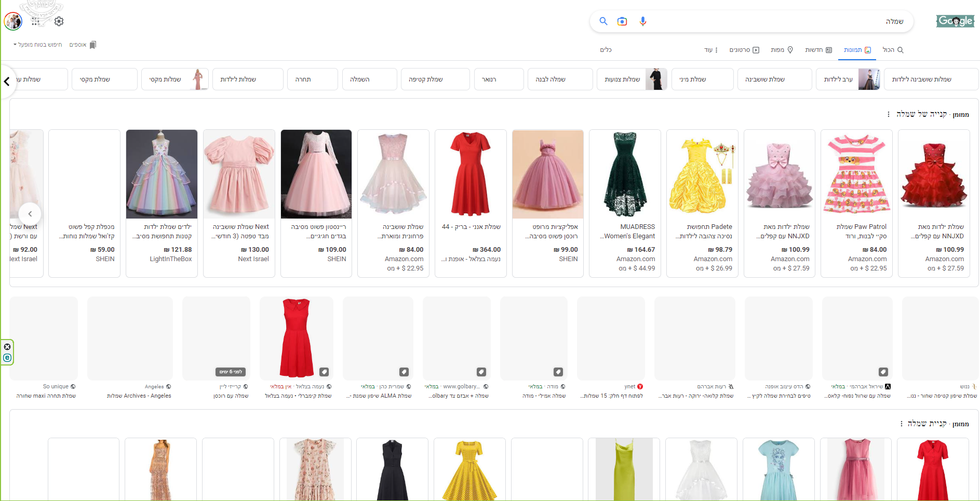The image size is (980, 501).
Task: Open the red collared dress image result
Action: 296,338
